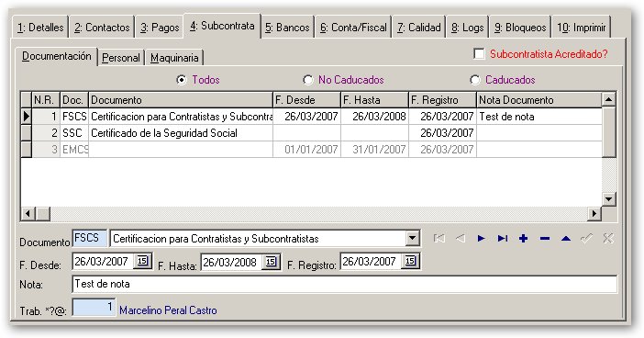Insert new record with plus icon
Image resolution: width=644 pixels, height=338 pixels.
[524, 239]
